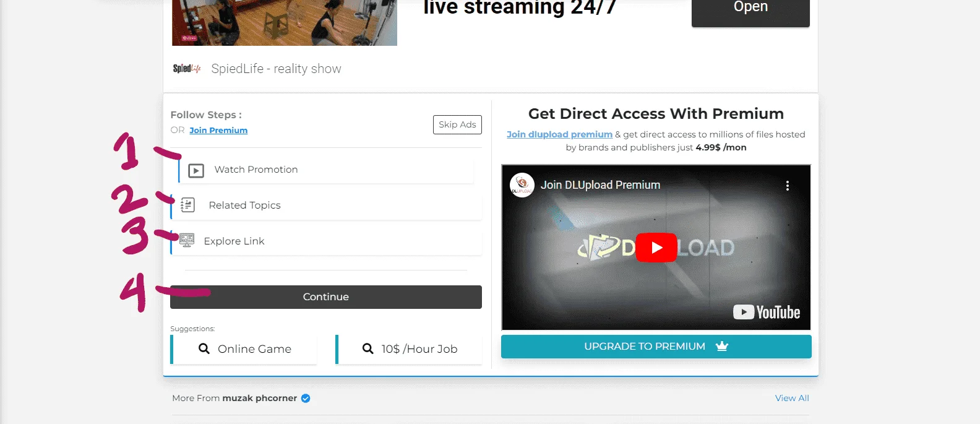Select the Explore Link step
Viewport: 980px width, 424px height.
tap(326, 241)
